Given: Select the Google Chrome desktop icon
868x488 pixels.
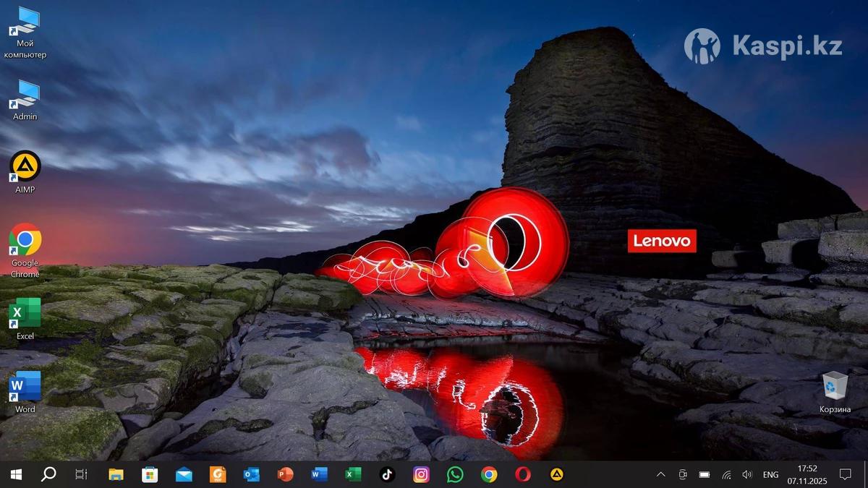Looking at the screenshot, I should point(25,241).
